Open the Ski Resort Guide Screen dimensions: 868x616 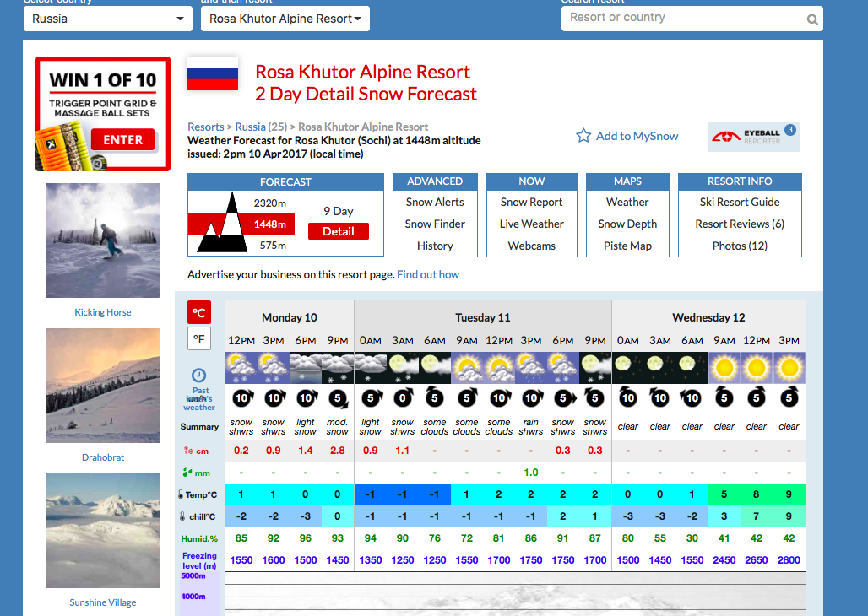pyautogui.click(x=740, y=202)
